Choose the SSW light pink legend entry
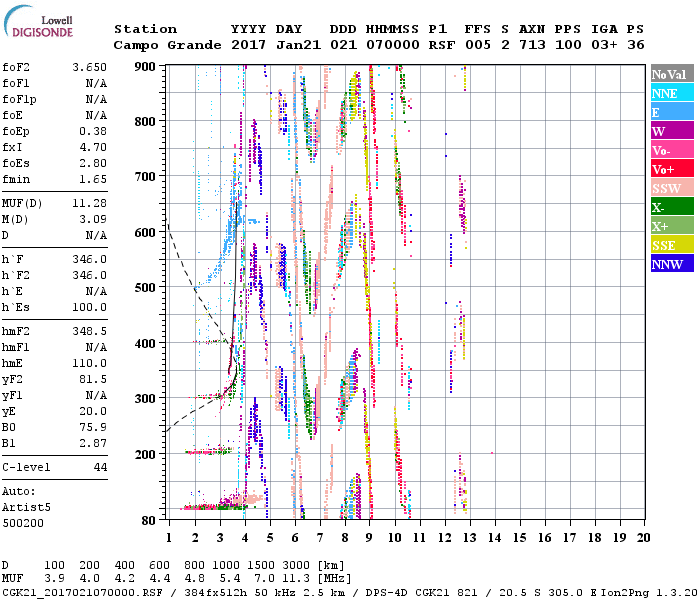The height and width of the screenshot is (600, 700). point(671,188)
